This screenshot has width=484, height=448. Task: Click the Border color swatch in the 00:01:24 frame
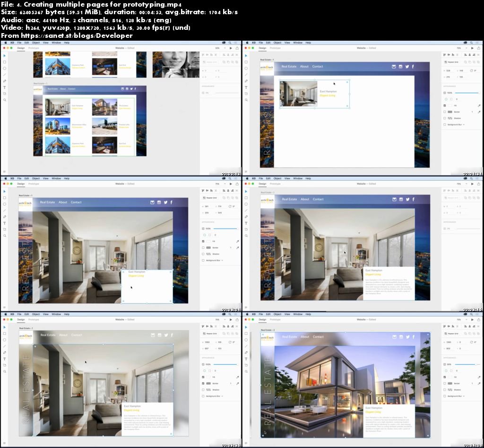point(450,112)
